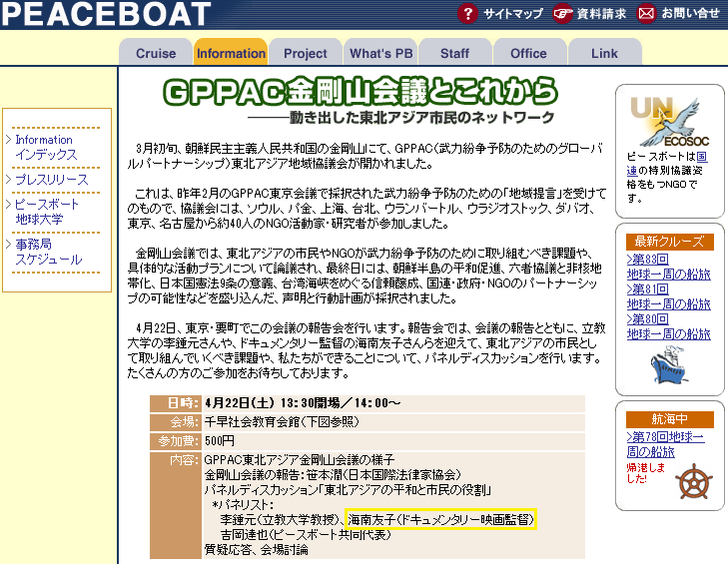This screenshot has height=564, width=728.
Task: Click the 参加費 row label
Action: pos(176,440)
